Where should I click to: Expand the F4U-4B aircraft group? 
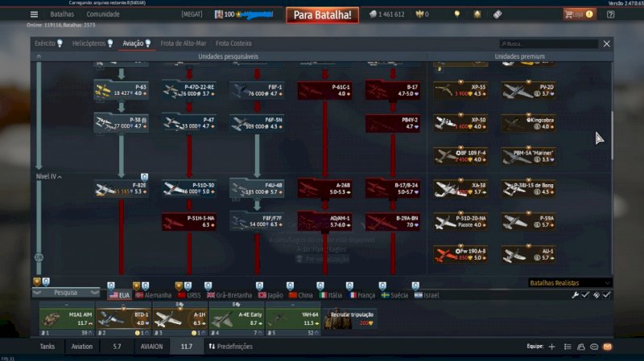pyautogui.click(x=257, y=189)
